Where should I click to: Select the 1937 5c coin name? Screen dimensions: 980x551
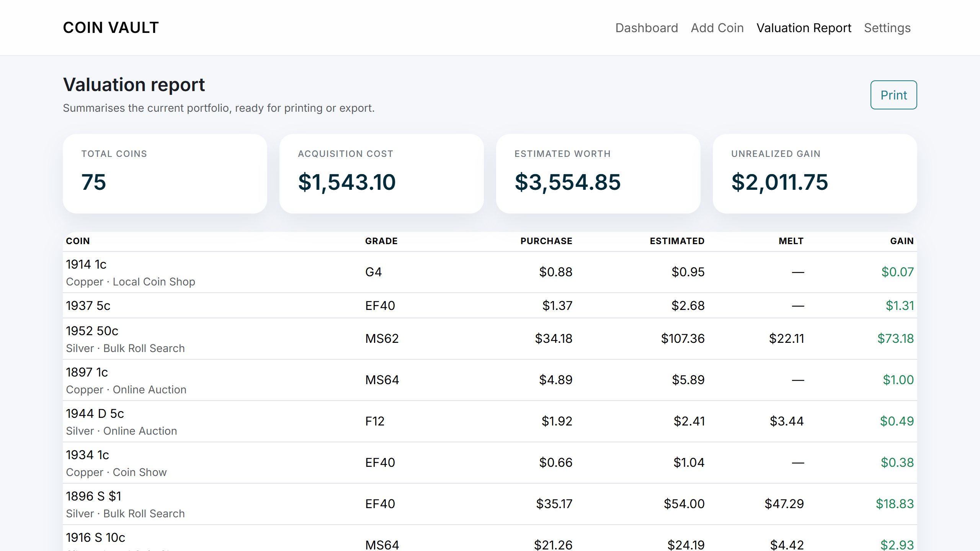(x=88, y=305)
